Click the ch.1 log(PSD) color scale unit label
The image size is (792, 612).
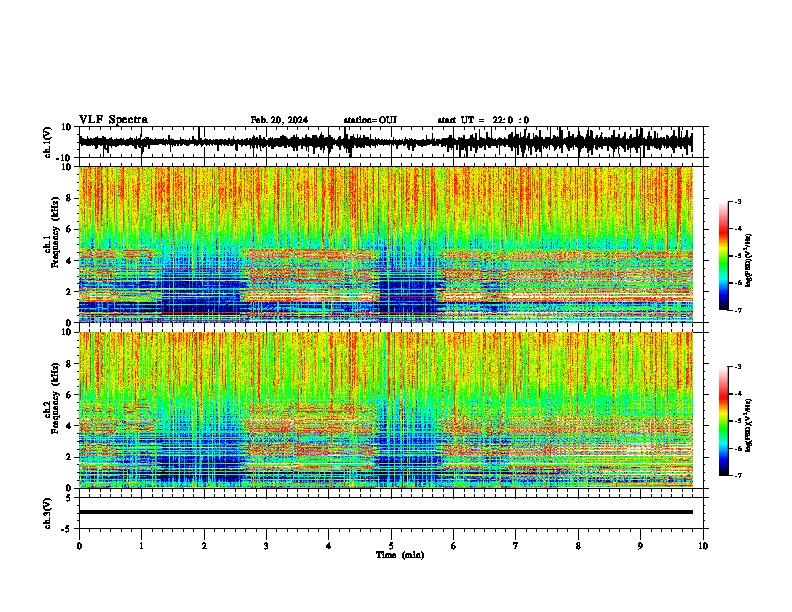point(749,261)
